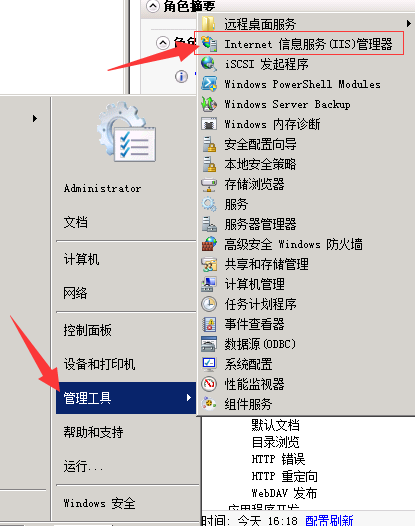Click the blue info icon
This screenshot has width=415, height=526.
click(x=181, y=76)
